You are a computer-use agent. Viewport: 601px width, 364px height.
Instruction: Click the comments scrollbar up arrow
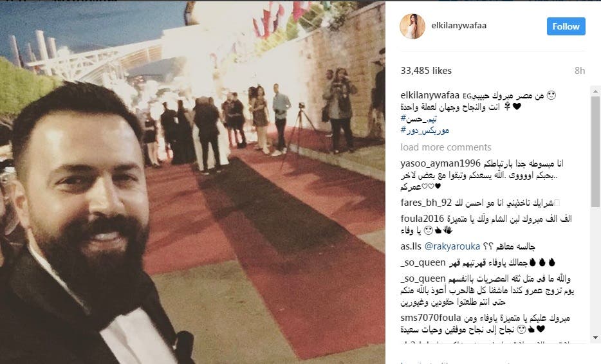pyautogui.click(x=595, y=91)
